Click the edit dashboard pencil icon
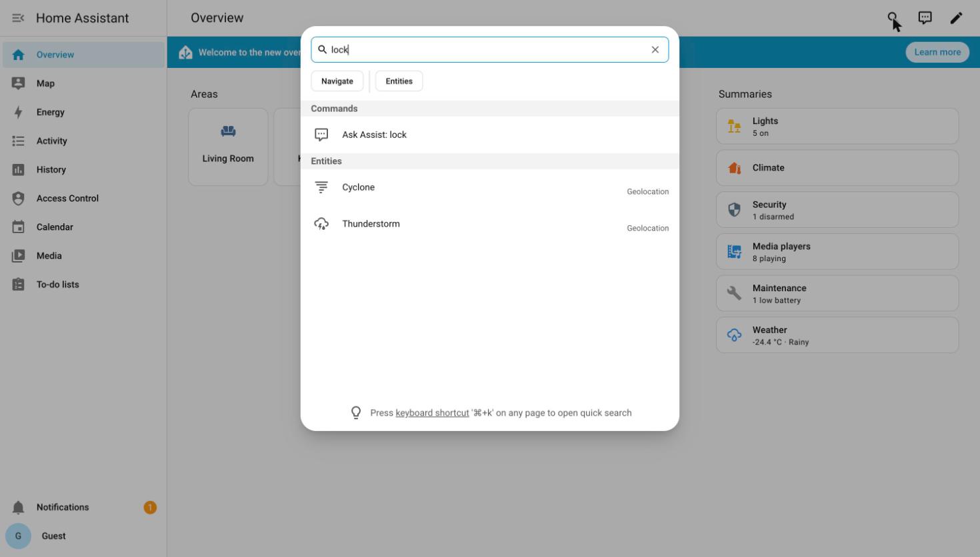980x557 pixels. [956, 18]
